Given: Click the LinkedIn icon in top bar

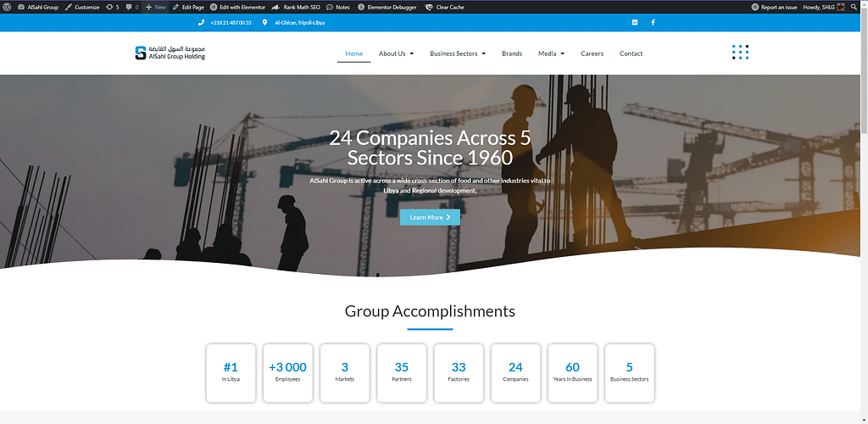Looking at the screenshot, I should point(635,22).
